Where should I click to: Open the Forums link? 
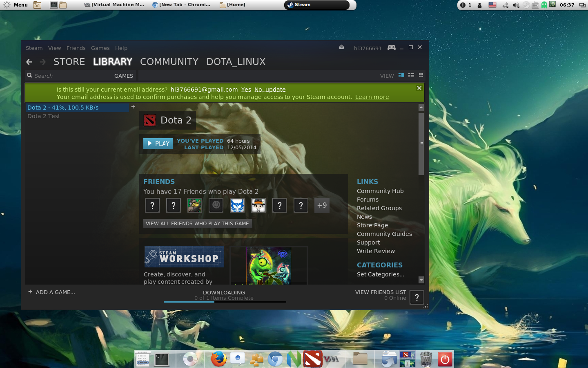tap(367, 200)
